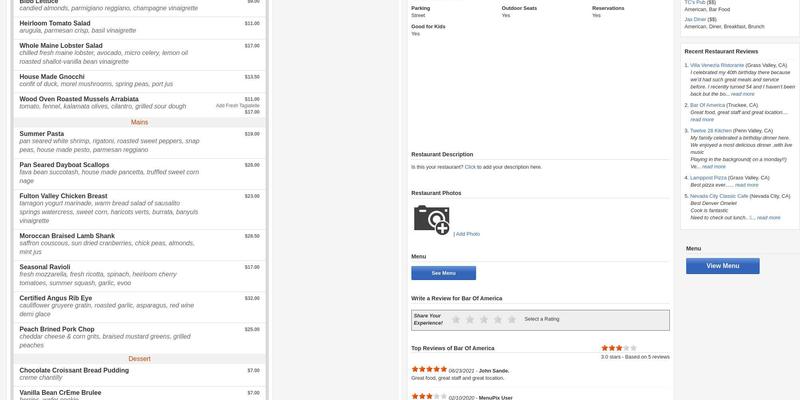The width and height of the screenshot is (800, 400).
Task: Select the fourth rating star
Action: point(498,319)
